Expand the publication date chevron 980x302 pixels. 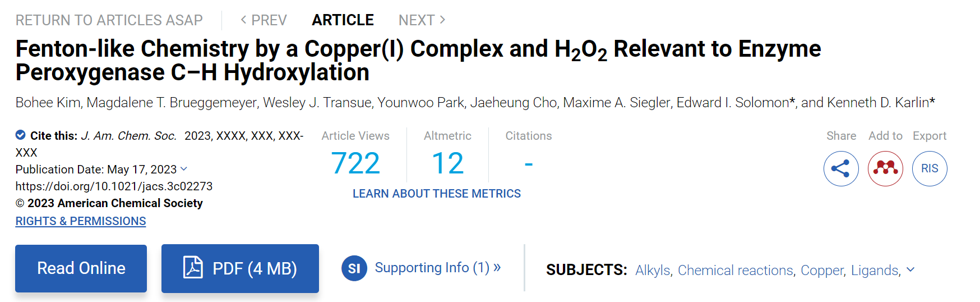tap(184, 169)
